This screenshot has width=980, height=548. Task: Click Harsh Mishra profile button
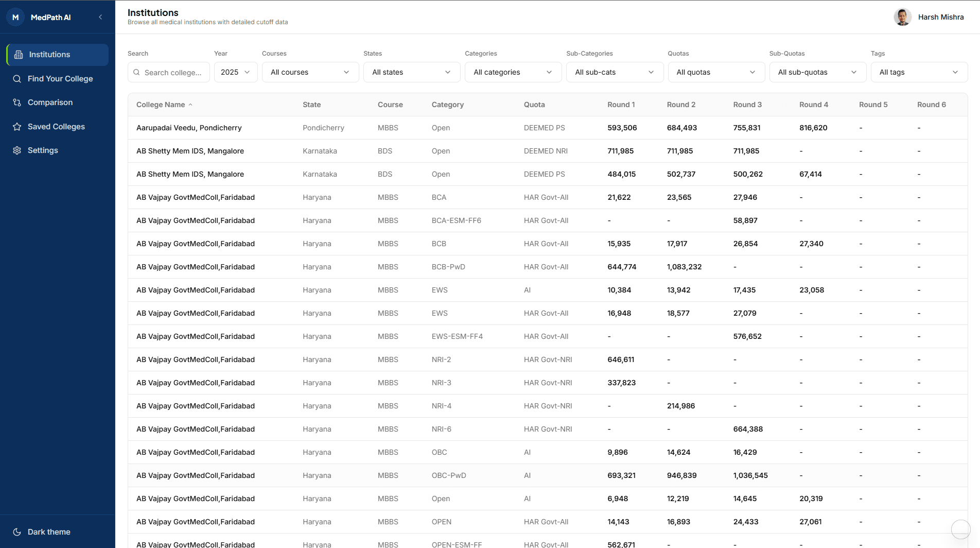(x=930, y=16)
